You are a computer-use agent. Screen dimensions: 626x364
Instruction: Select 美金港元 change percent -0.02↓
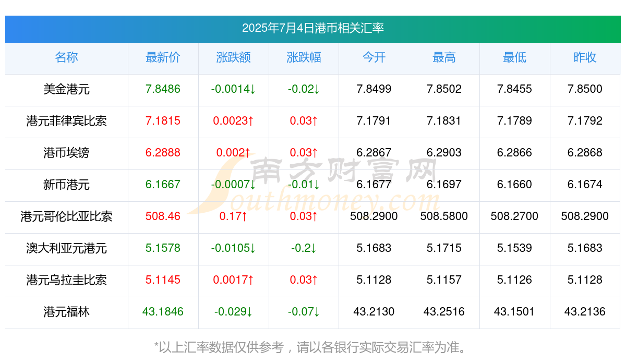point(304,89)
